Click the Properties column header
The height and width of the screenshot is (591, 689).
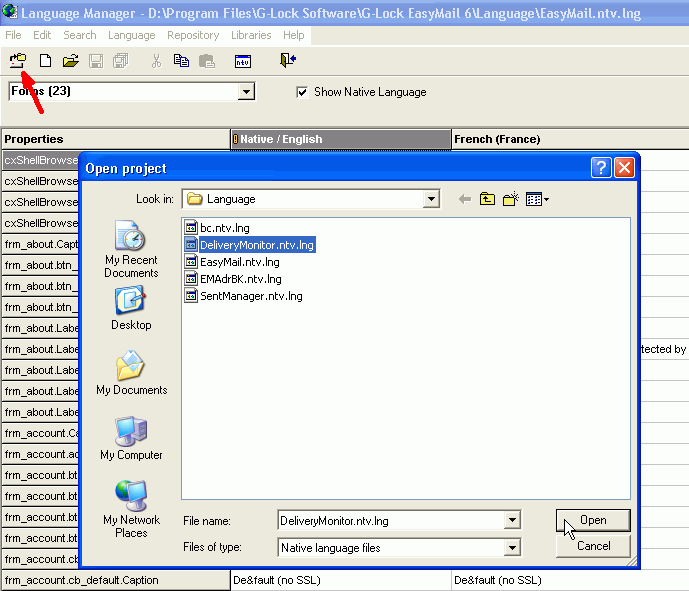tap(116, 139)
